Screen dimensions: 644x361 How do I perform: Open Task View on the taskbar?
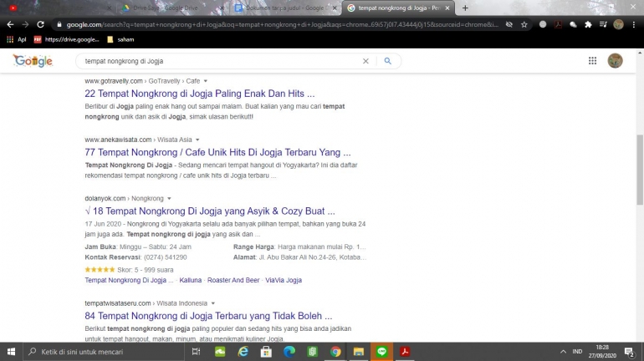pyautogui.click(x=196, y=352)
